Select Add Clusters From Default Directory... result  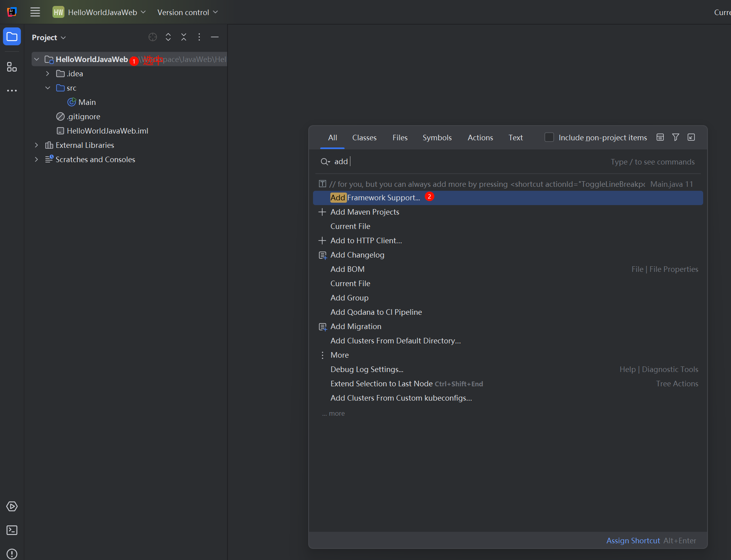click(508, 341)
